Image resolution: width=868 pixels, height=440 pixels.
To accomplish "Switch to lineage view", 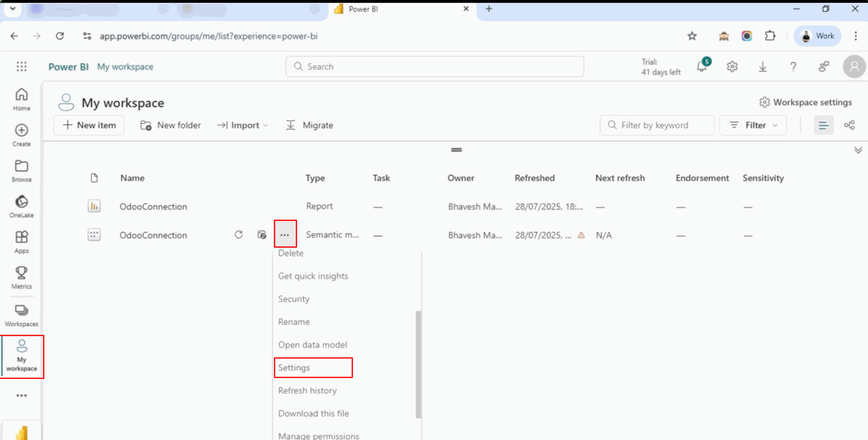I will pyautogui.click(x=849, y=125).
